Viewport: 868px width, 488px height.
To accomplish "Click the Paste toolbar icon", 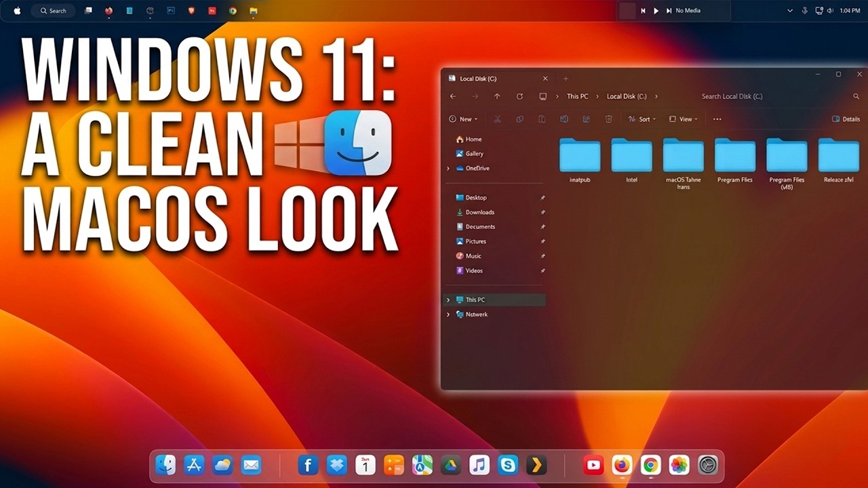I will click(542, 119).
